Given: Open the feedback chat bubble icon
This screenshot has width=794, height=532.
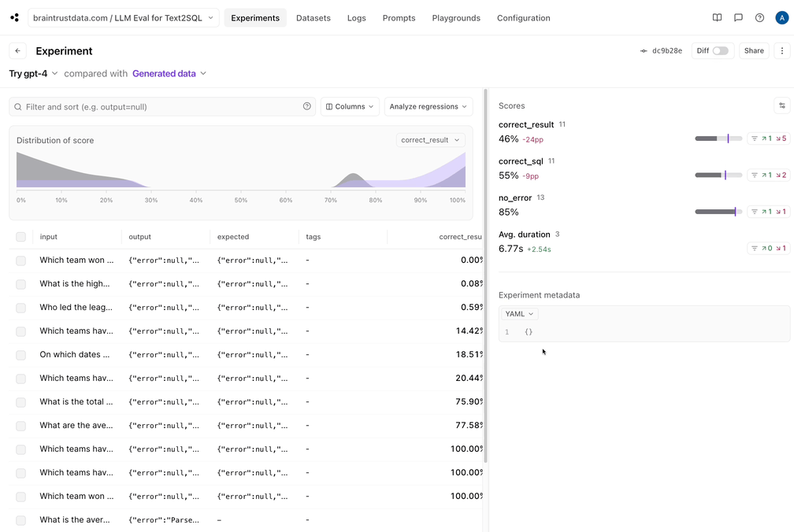Looking at the screenshot, I should (738, 17).
